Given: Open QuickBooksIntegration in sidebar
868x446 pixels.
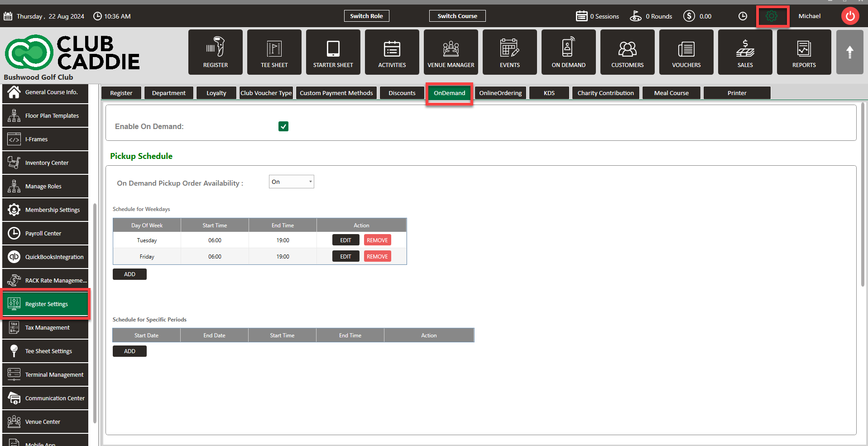Looking at the screenshot, I should (45, 257).
